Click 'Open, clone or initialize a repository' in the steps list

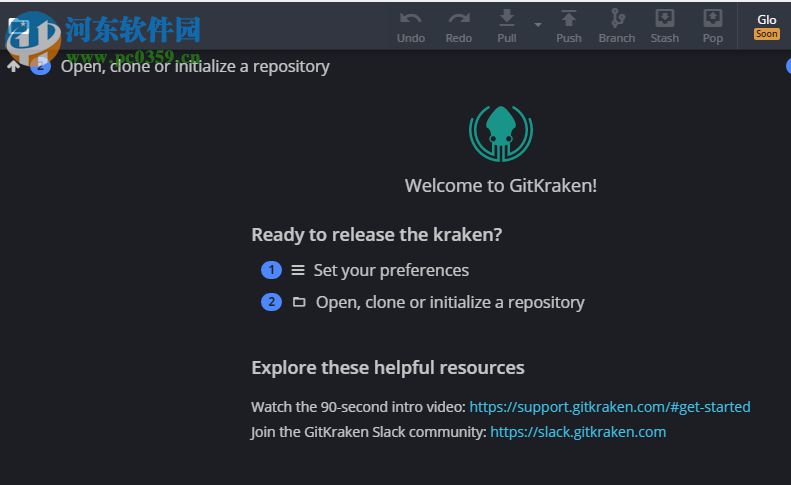coord(450,303)
